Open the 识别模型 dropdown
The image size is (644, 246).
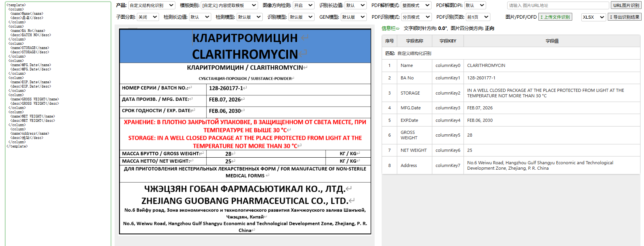[301, 17]
